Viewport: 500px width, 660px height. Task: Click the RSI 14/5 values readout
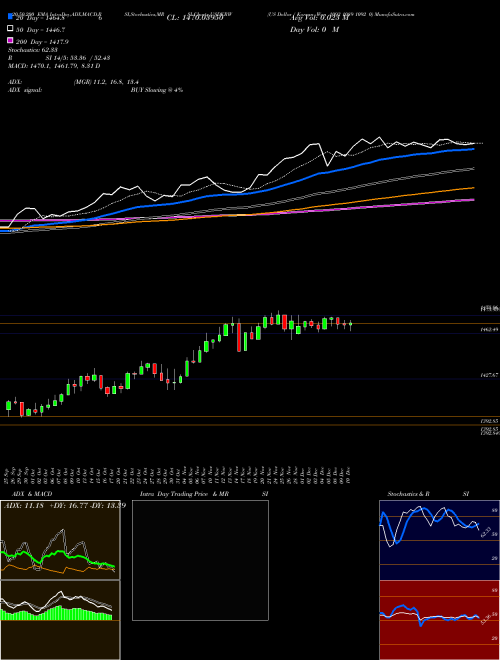tap(78, 58)
